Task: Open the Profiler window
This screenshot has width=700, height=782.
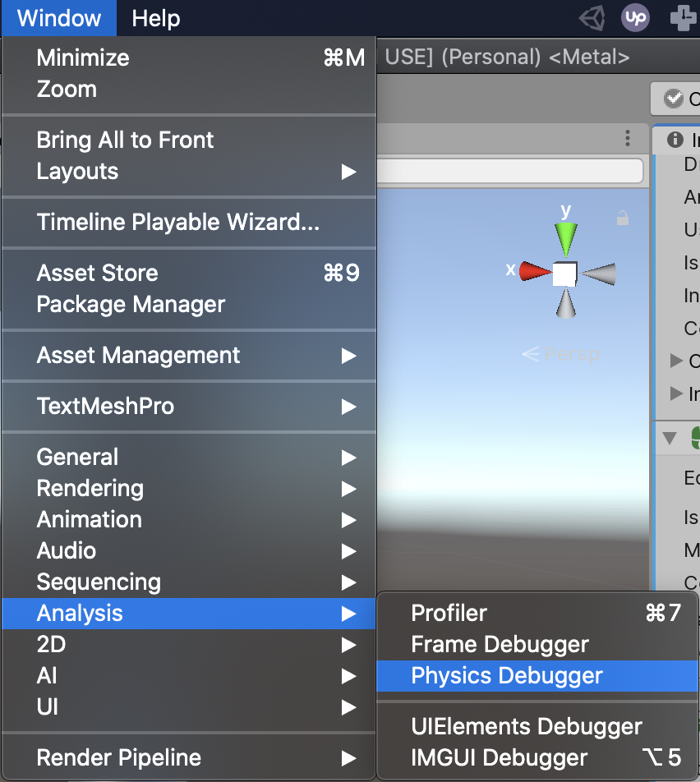Action: tap(449, 613)
